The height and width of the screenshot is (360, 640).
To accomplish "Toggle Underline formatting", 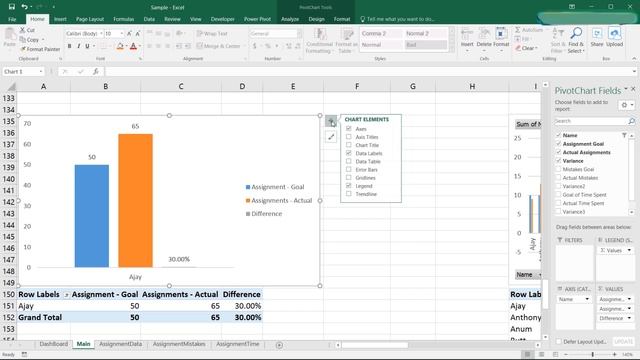I will click(87, 46).
